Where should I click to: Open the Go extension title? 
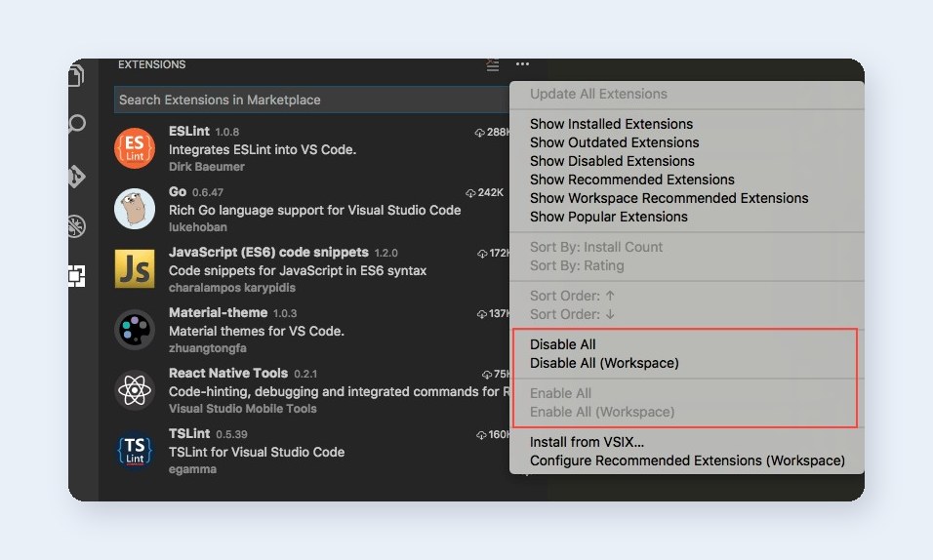[178, 191]
